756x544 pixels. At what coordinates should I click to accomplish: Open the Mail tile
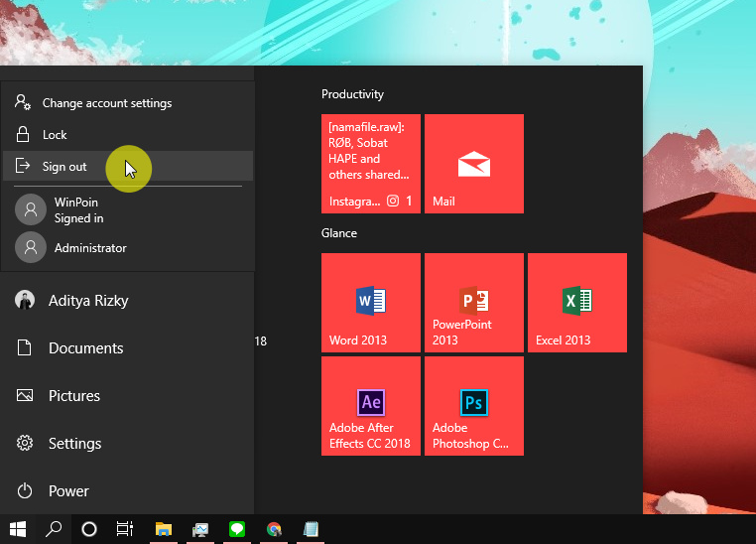(474, 164)
